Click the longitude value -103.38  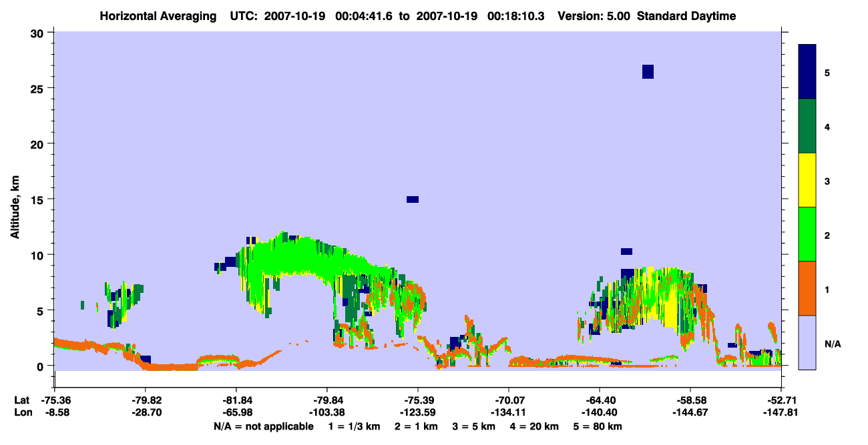[x=327, y=412]
